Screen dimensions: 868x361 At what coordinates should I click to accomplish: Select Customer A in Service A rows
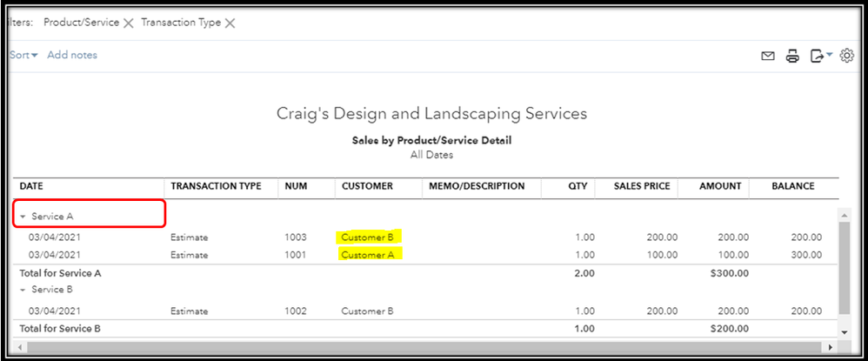(368, 255)
